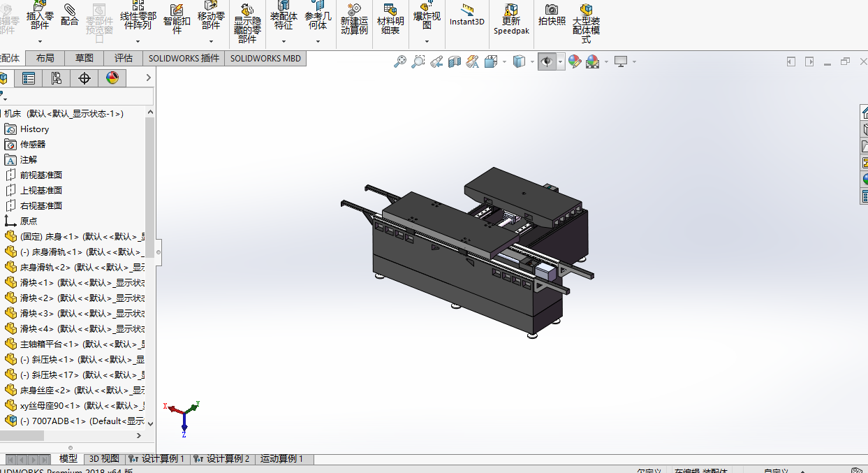The height and width of the screenshot is (473, 868).
Task: Select 前视基准面 (Front Plane)
Action: tap(41, 175)
